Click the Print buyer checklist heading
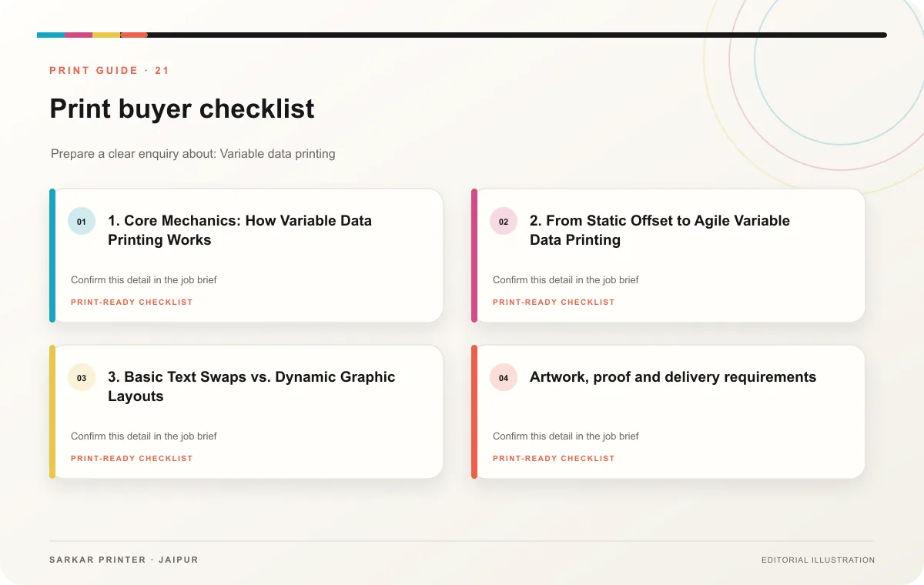The height and width of the screenshot is (585, 924). (x=182, y=109)
